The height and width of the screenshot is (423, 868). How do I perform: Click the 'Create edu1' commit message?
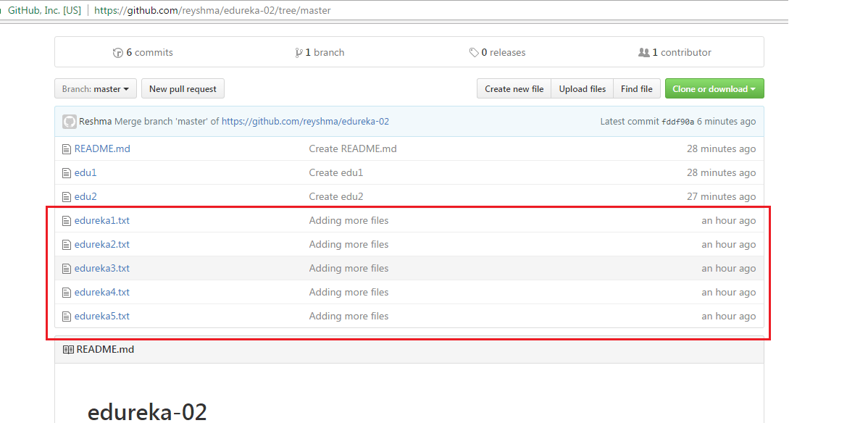point(336,172)
